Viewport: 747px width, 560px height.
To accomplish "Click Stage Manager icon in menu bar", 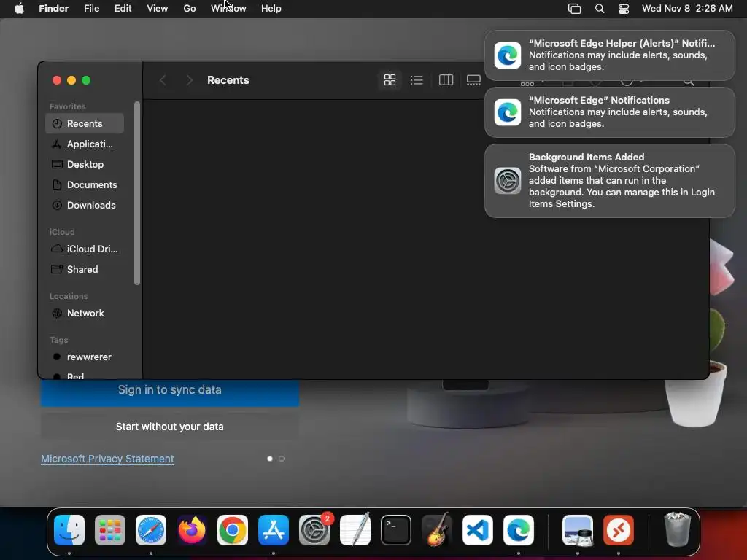I will click(x=575, y=9).
